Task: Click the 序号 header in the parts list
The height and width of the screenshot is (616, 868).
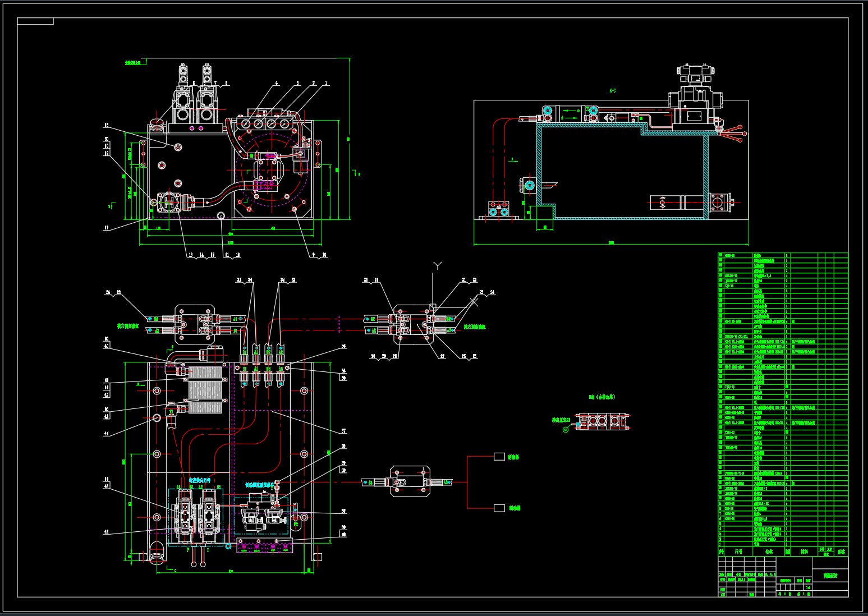Action: click(x=722, y=551)
